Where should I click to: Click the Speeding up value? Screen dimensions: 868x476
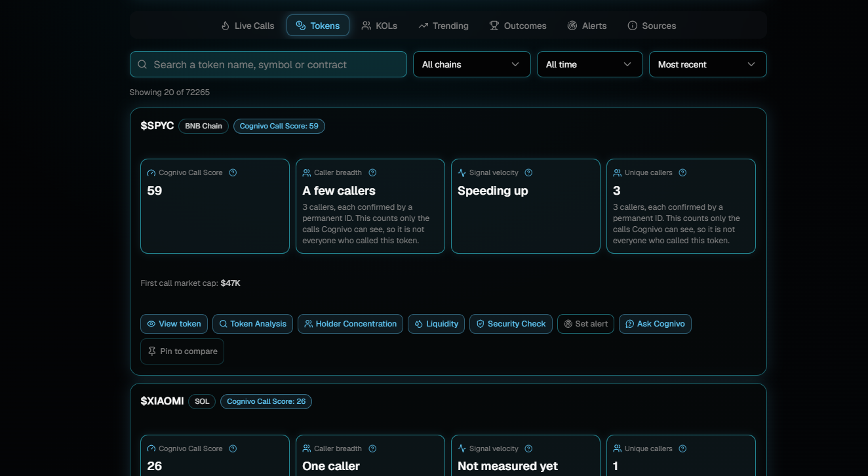493,191
